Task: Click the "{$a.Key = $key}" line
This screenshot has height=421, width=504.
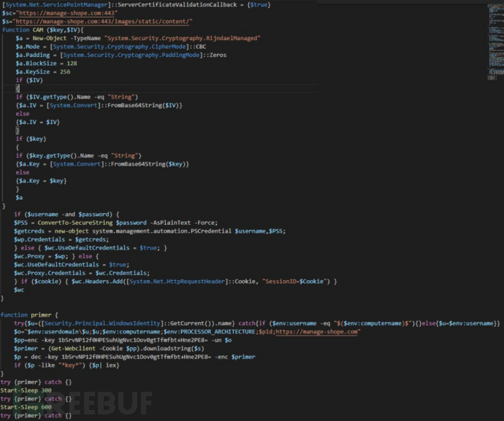Action: point(41,181)
